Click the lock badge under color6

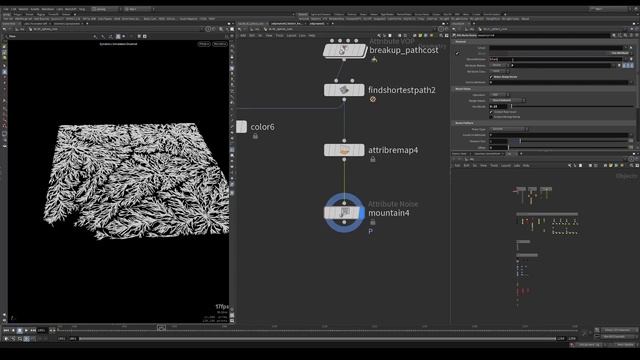255,136
